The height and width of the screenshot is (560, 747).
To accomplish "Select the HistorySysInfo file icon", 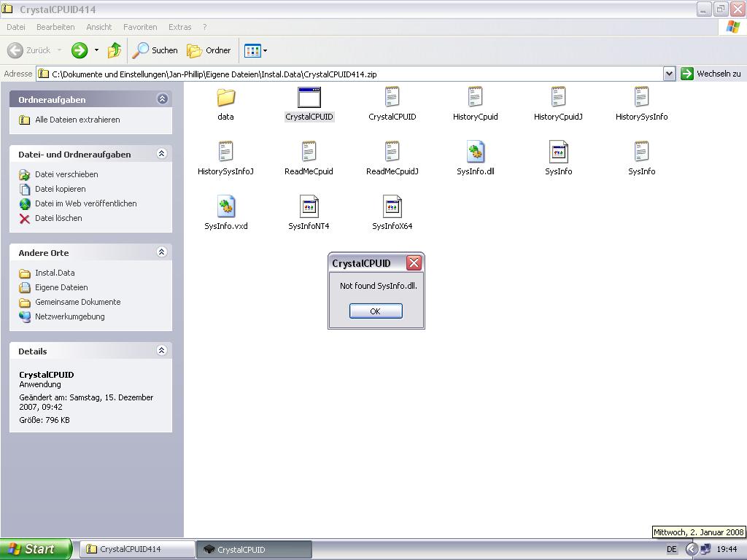I will pos(641,97).
